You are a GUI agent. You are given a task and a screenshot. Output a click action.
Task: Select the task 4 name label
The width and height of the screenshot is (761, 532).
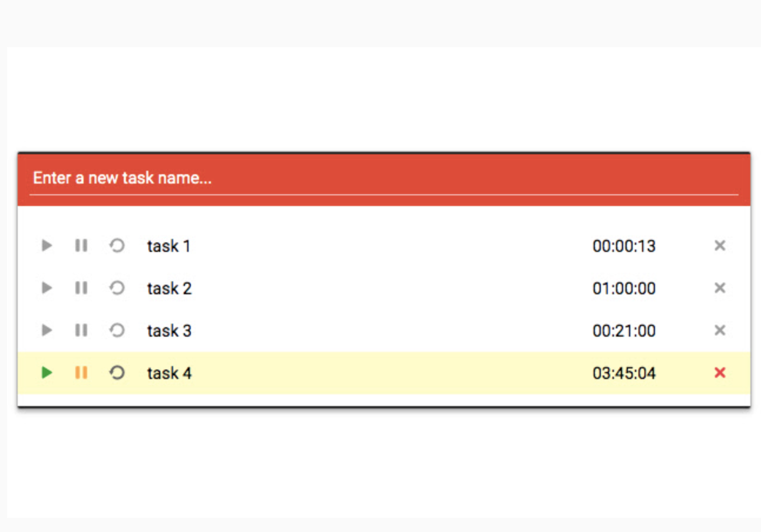click(169, 373)
